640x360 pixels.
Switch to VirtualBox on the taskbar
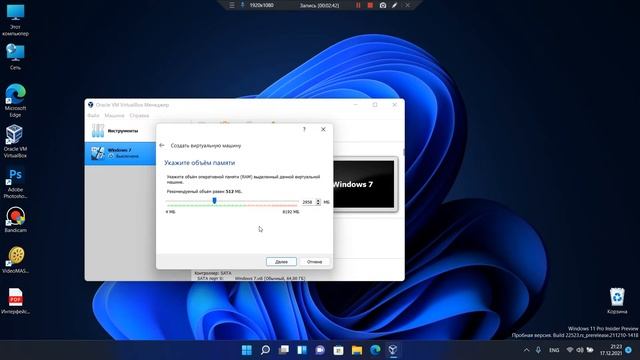tap(393, 350)
